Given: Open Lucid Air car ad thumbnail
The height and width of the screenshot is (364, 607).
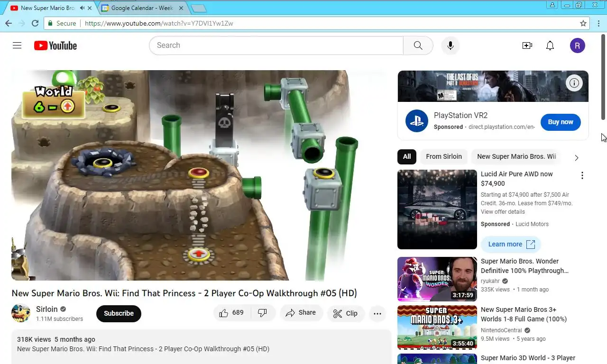Looking at the screenshot, I should (x=437, y=209).
